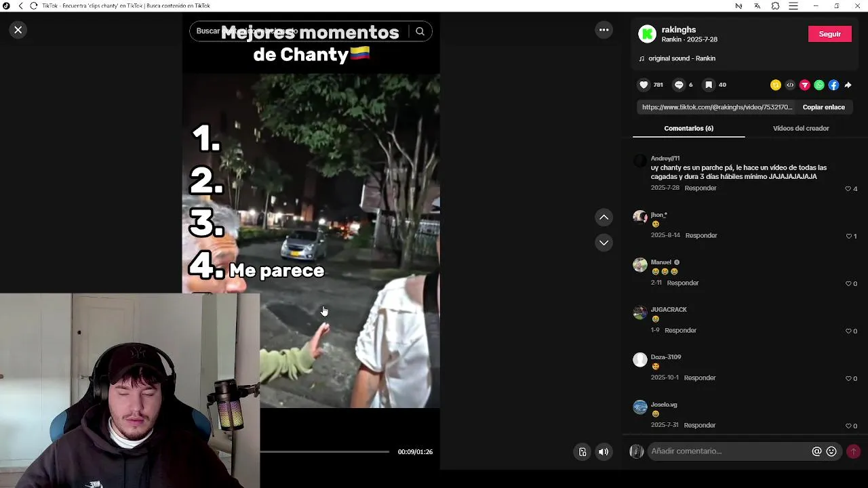
Task: Click the auto-scroll icon beside the volume
Action: click(x=583, y=452)
